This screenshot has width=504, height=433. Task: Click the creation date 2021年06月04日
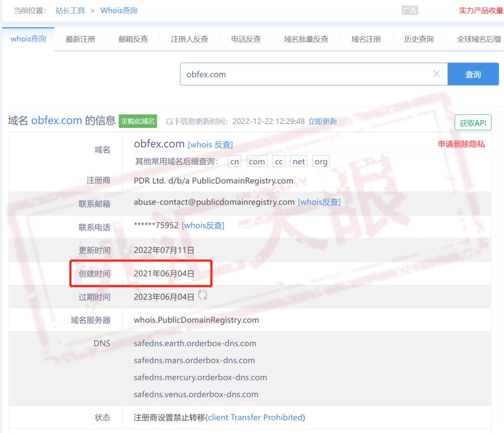[164, 273]
